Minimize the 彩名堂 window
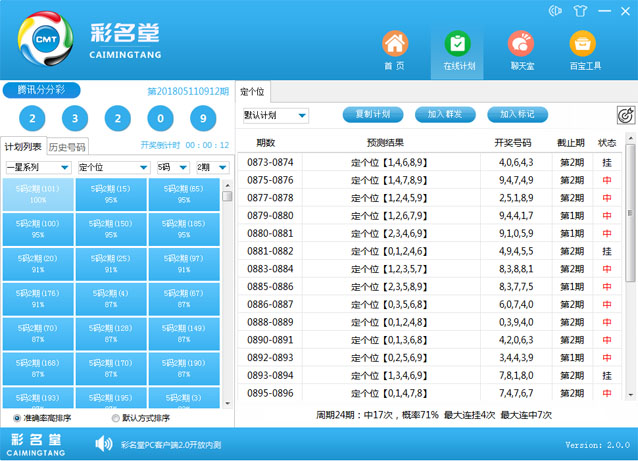The image size is (638, 461). coord(605,11)
